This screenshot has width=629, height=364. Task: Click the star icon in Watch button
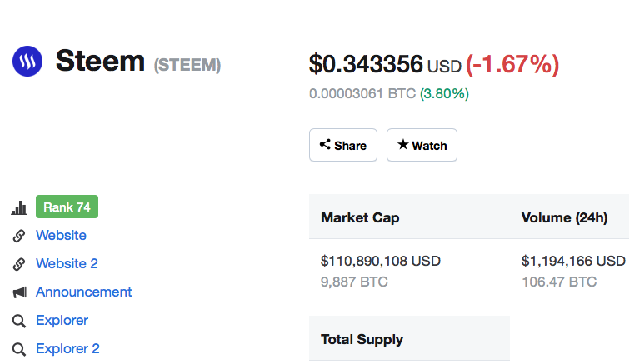pos(402,144)
